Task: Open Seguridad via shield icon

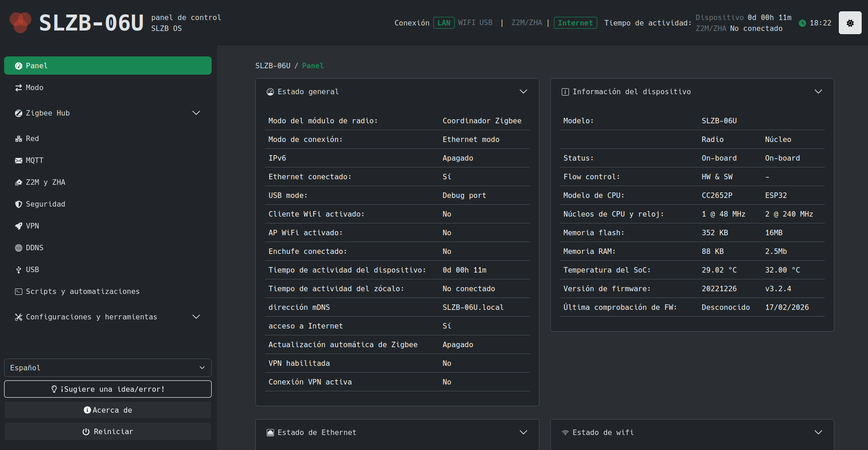Action: pyautogui.click(x=19, y=204)
